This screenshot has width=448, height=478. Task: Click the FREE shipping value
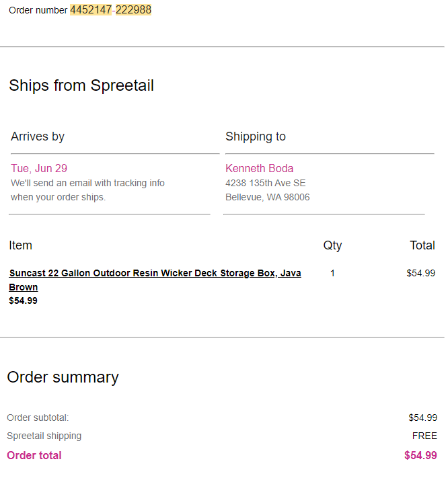[424, 436]
